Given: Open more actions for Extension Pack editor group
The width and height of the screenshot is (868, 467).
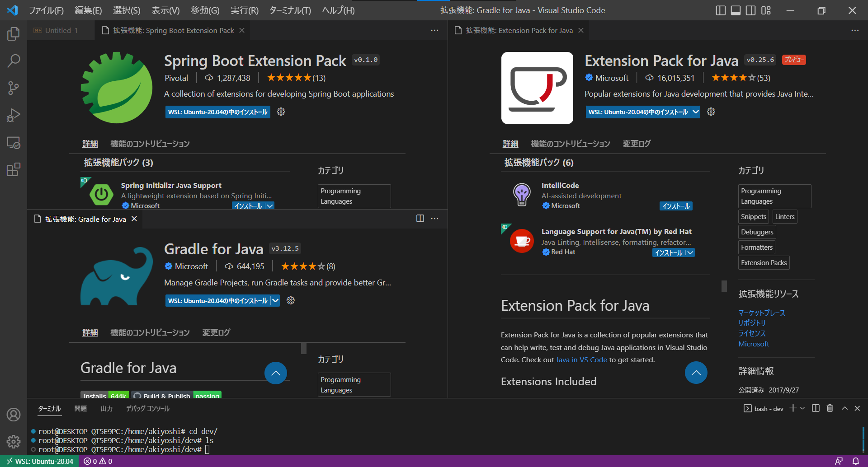Looking at the screenshot, I should coord(855,30).
